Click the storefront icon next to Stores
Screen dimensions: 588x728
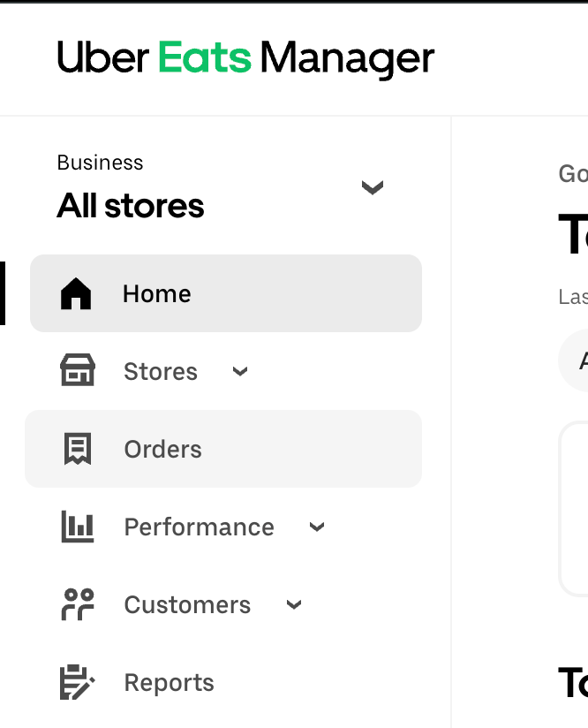point(78,371)
